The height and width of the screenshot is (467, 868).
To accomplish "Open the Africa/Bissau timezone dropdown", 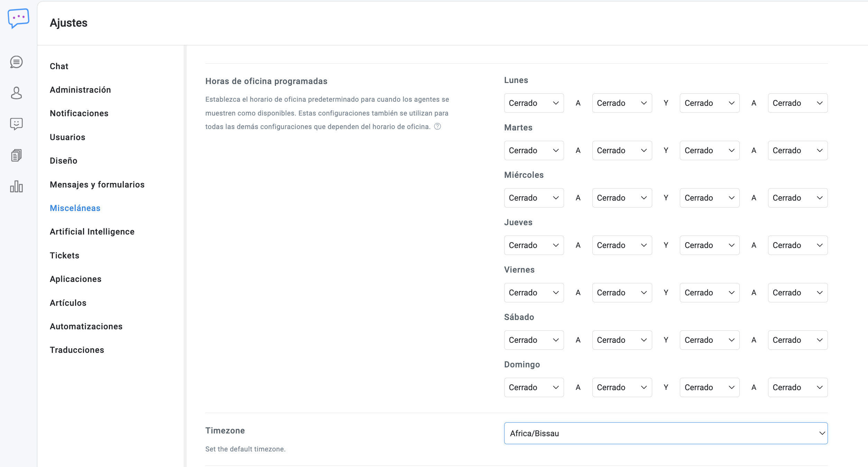I will [665, 433].
